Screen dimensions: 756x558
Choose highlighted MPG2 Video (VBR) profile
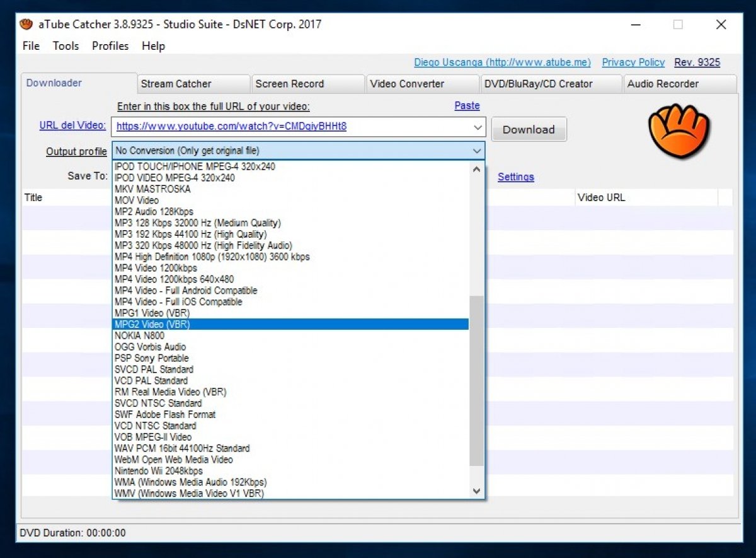[x=291, y=324]
